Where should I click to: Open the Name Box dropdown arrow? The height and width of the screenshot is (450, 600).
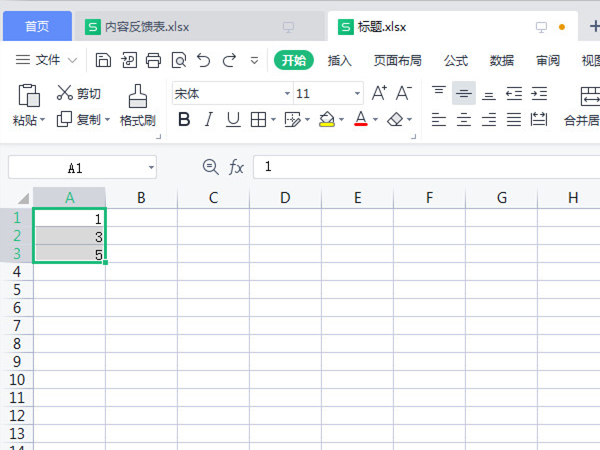pos(150,167)
